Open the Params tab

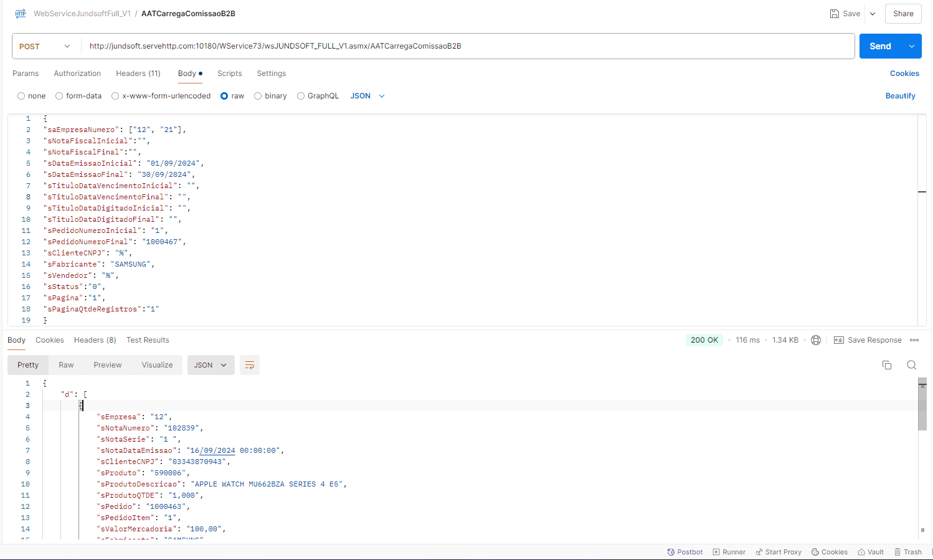(26, 74)
